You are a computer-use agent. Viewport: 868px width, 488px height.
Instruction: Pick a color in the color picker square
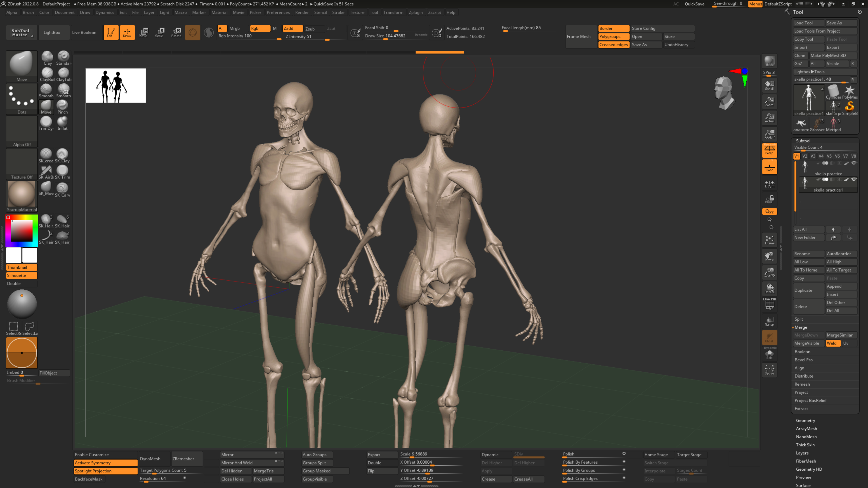pyautogui.click(x=21, y=231)
